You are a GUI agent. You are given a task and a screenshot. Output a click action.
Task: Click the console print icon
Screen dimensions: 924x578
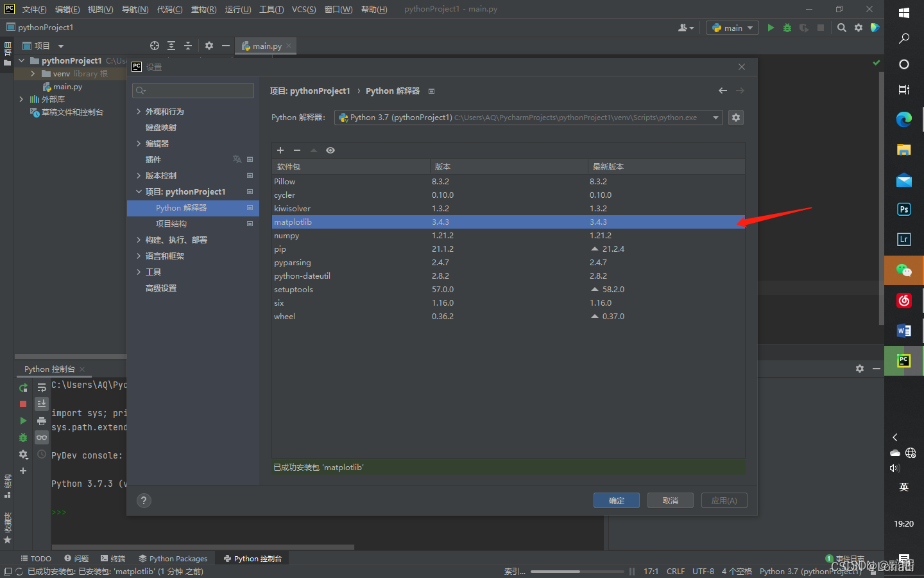point(42,421)
